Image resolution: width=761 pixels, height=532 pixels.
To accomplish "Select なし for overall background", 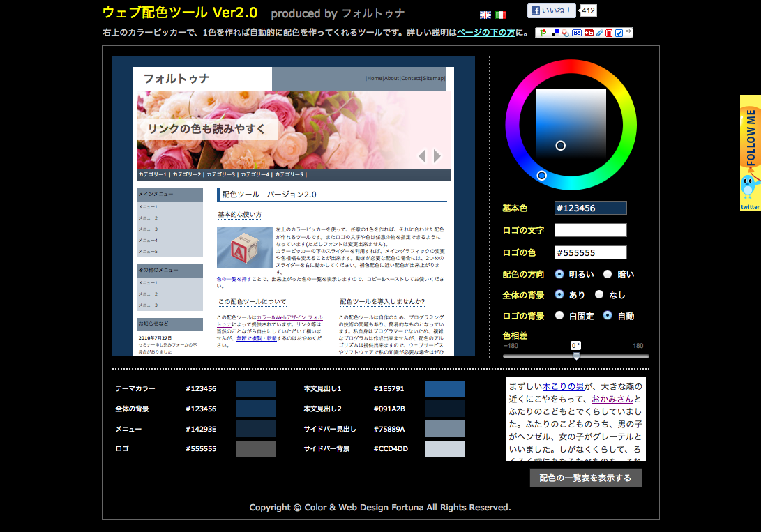I will click(599, 295).
